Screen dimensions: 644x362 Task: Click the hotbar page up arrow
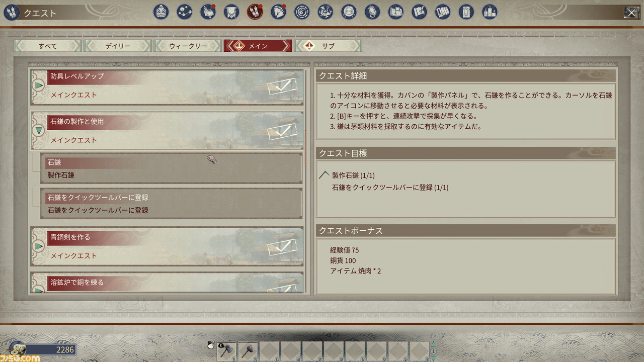[x=433, y=344]
